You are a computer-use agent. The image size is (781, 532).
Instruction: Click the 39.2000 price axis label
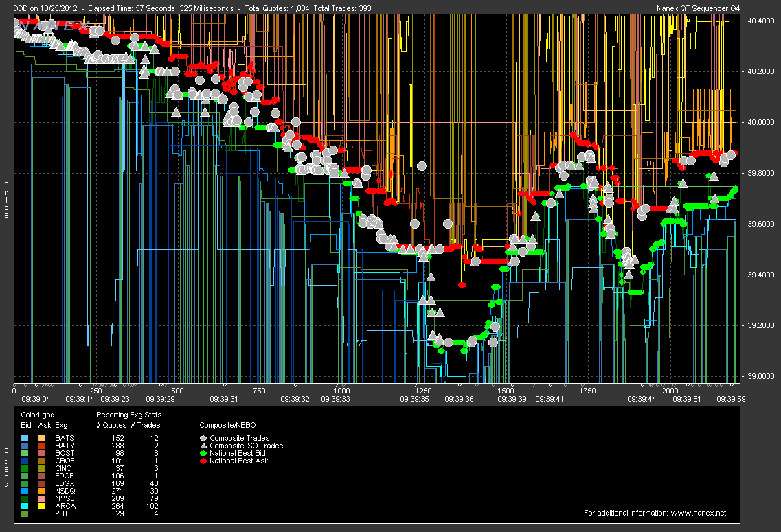(x=760, y=325)
